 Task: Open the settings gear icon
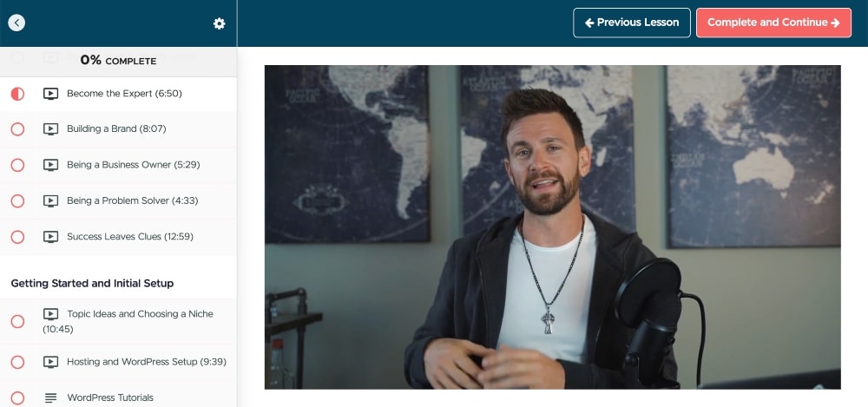[x=220, y=23]
